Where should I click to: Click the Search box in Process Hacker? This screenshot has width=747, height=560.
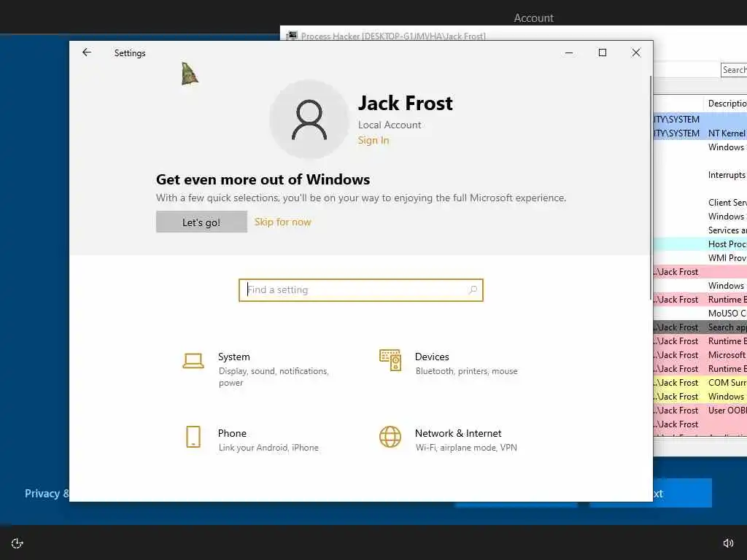(734, 70)
